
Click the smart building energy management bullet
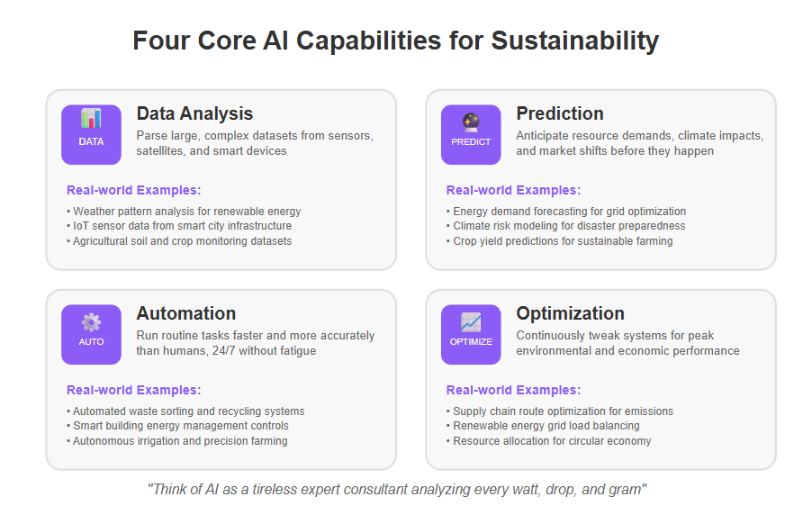click(x=177, y=426)
